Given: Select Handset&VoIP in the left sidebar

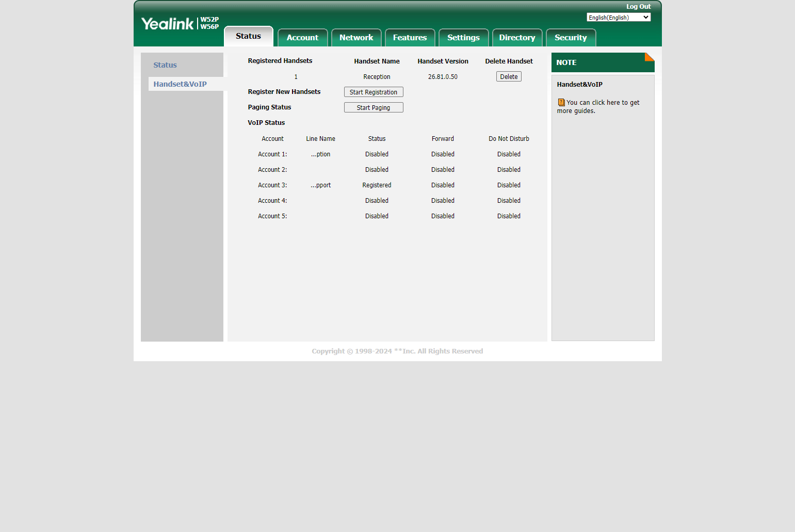Looking at the screenshot, I should (x=180, y=84).
